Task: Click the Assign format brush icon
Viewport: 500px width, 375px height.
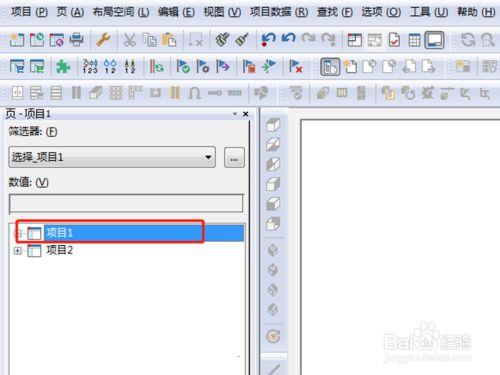Action: tap(242, 40)
